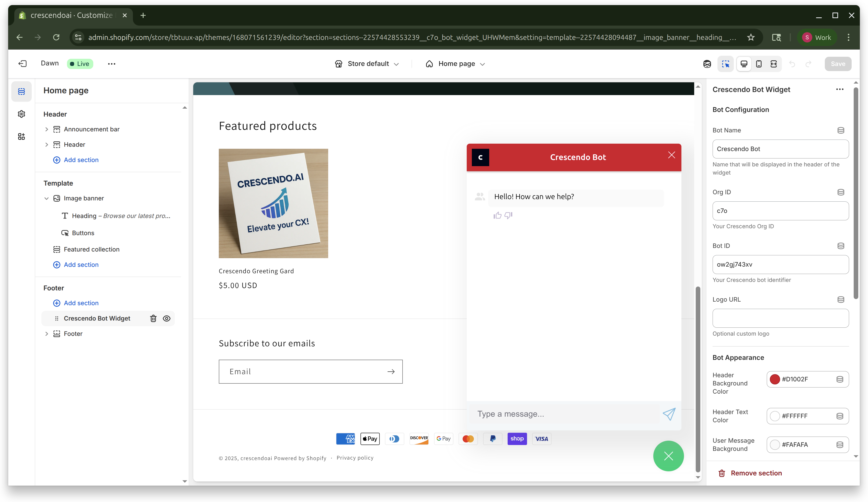Expand the Announcement bar section

[47, 129]
